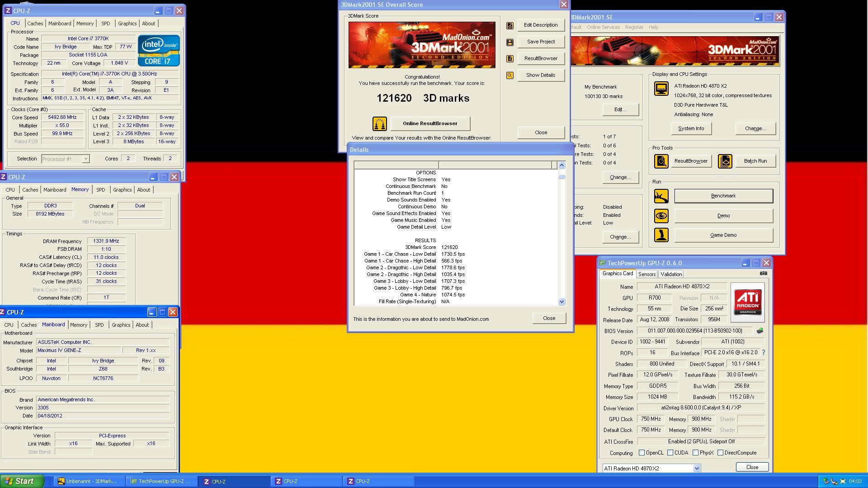Image resolution: width=868 pixels, height=488 pixels.
Task: Click the Demo eye icon
Action: click(661, 216)
